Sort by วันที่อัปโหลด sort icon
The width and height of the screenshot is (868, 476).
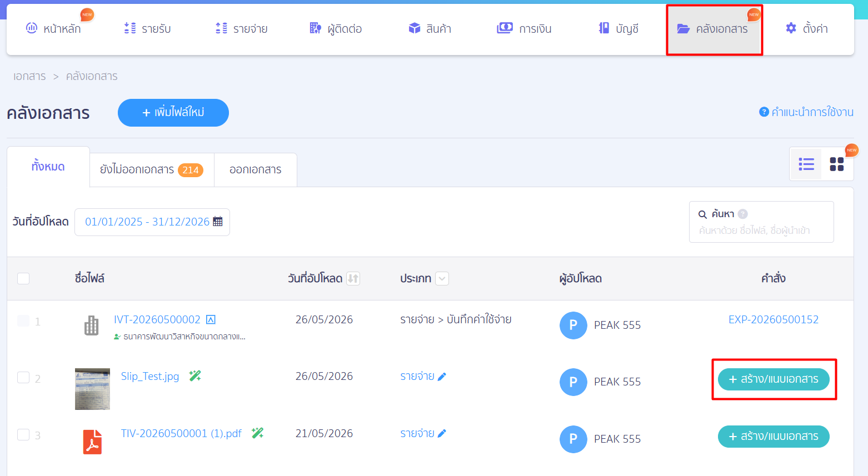point(353,278)
